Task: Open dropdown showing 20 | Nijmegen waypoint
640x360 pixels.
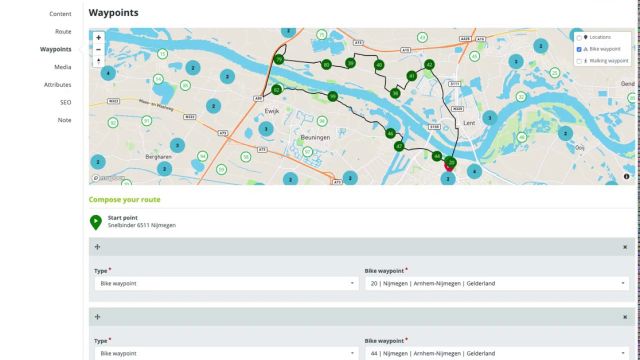Action: [x=497, y=283]
